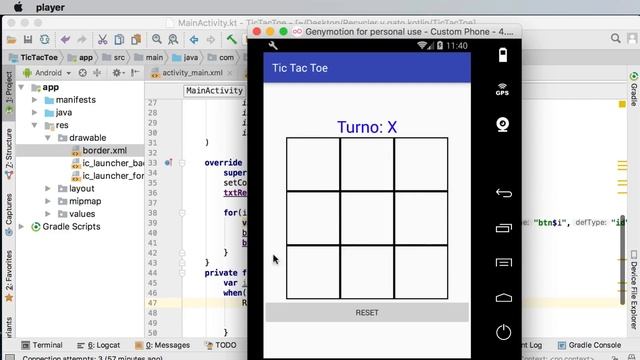This screenshot has width=640, height=360.
Task: Click the Genymotion menu key icon
Action: (x=504, y=262)
